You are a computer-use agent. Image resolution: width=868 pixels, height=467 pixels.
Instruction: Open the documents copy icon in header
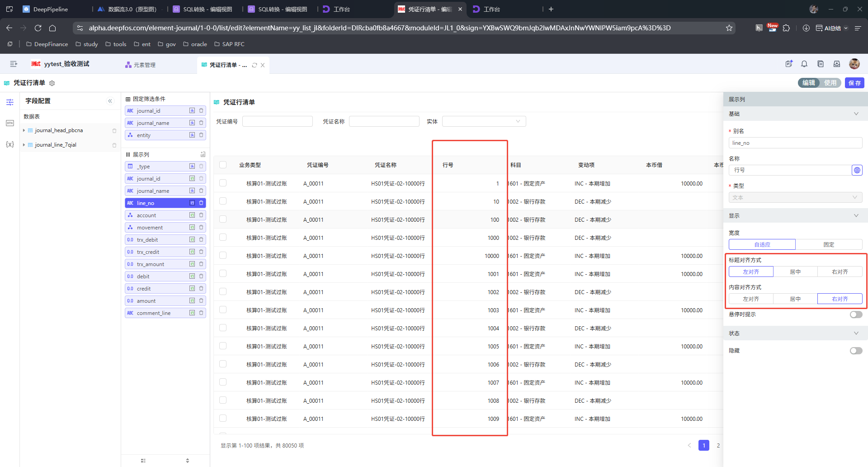click(x=821, y=64)
